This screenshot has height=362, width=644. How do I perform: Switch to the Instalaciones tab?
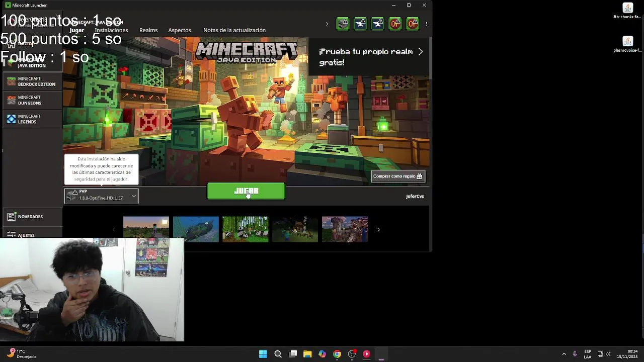111,30
